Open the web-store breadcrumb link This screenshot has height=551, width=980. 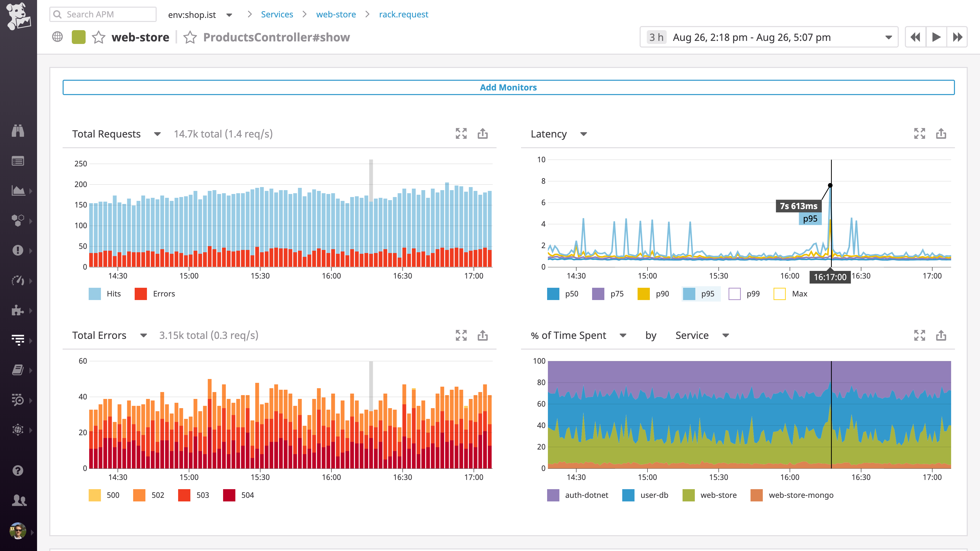tap(336, 14)
